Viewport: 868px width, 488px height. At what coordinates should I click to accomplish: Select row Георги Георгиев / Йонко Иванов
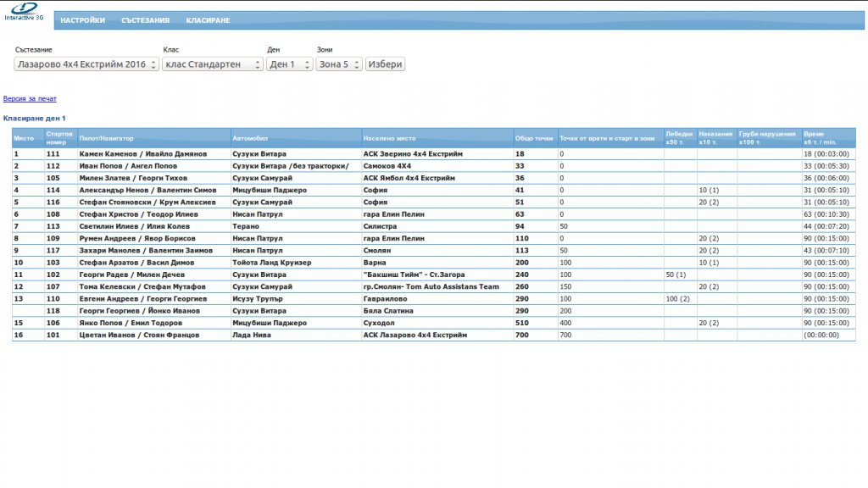(433, 311)
